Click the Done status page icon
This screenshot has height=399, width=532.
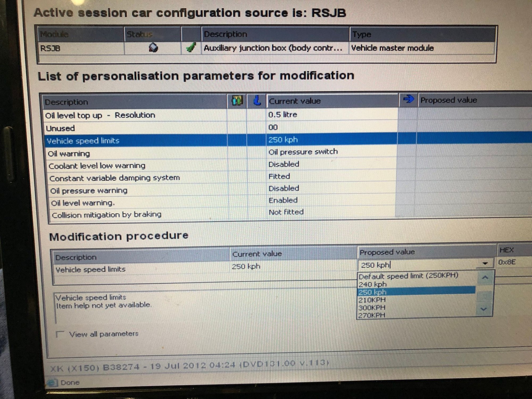pyautogui.click(x=52, y=383)
